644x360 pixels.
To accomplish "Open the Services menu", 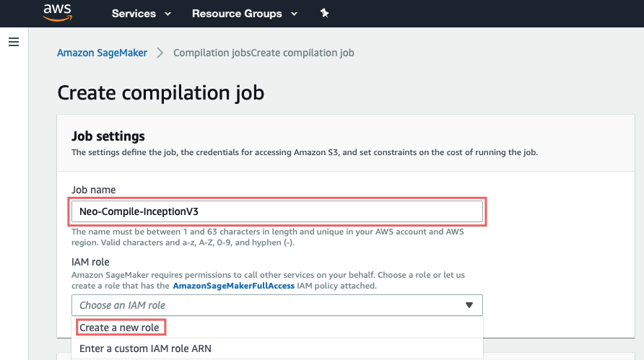I will 134,14.
